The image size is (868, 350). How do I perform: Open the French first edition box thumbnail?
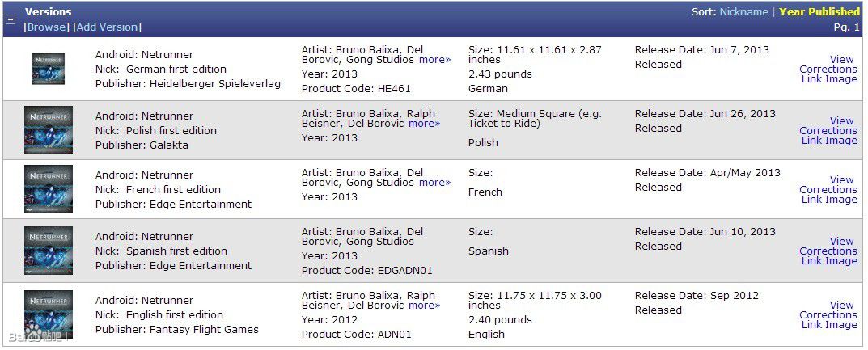[x=49, y=189]
